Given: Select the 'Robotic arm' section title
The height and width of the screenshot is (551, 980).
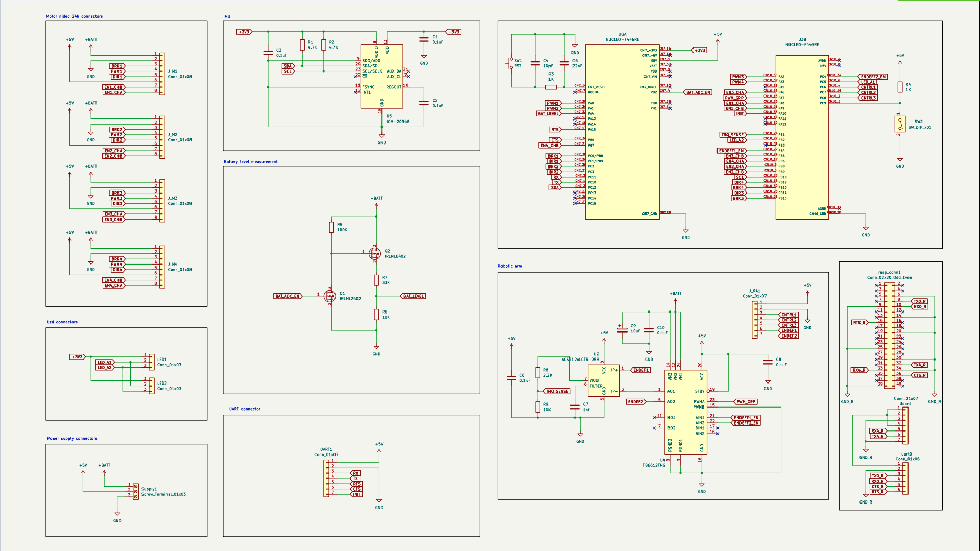Looking at the screenshot, I should click(x=510, y=266).
